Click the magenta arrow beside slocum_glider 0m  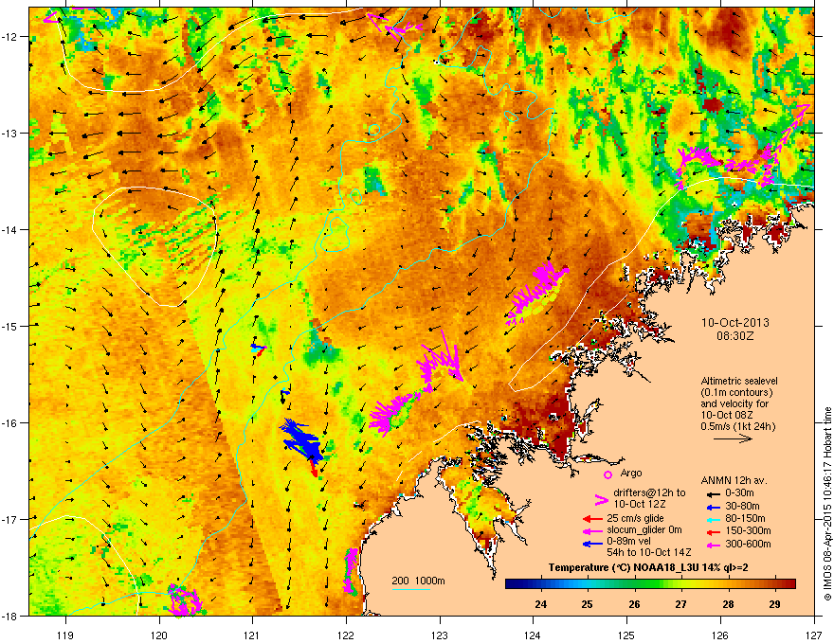(592, 530)
